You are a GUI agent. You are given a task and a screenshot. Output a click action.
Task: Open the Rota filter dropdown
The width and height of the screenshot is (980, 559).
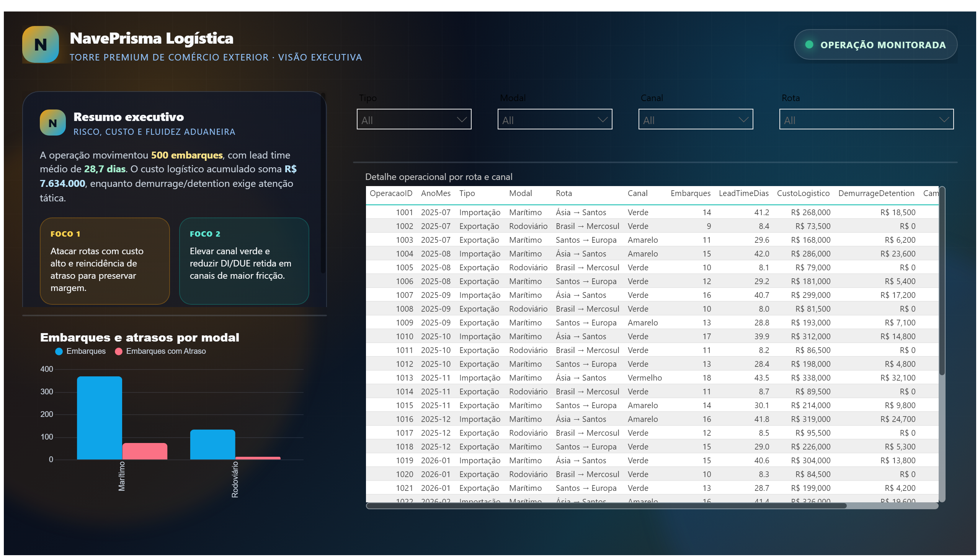click(x=866, y=119)
